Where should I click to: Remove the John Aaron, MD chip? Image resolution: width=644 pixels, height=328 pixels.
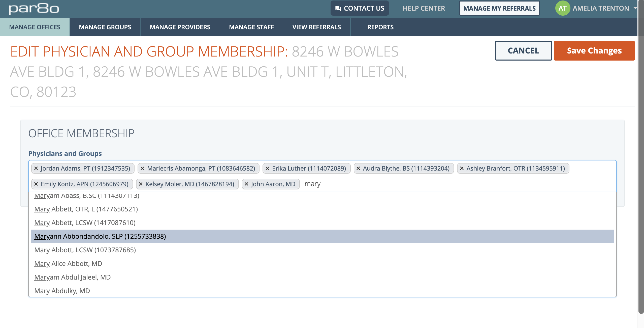tap(247, 184)
